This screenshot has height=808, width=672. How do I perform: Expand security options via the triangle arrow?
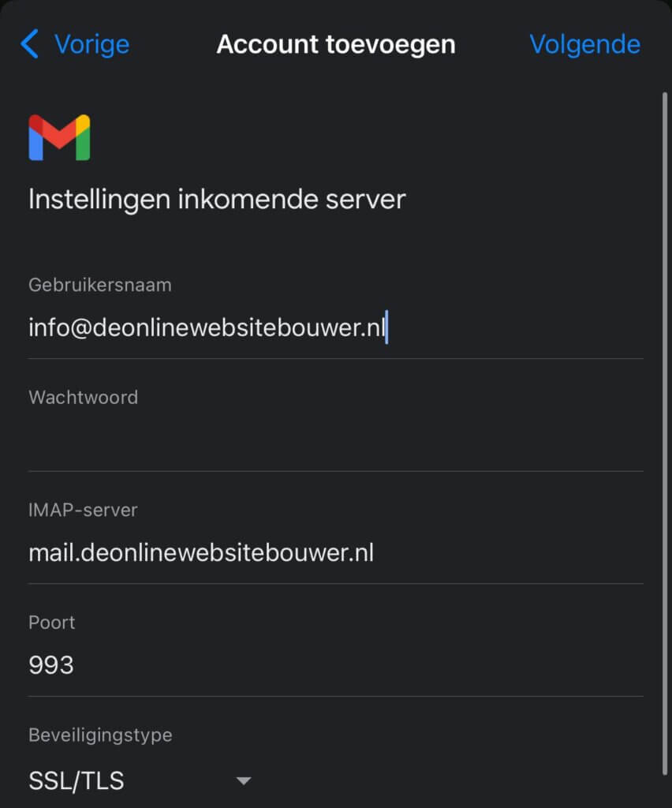click(244, 781)
